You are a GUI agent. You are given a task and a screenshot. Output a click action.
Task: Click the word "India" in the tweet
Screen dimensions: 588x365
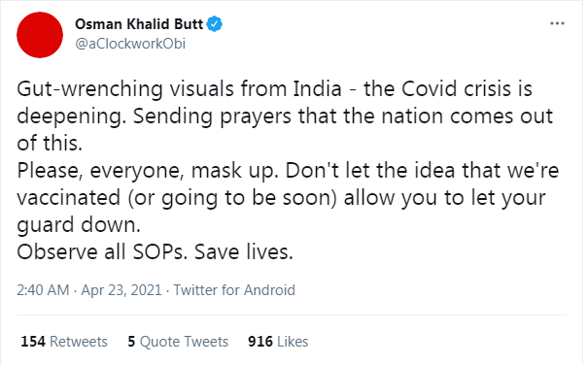click(x=317, y=89)
